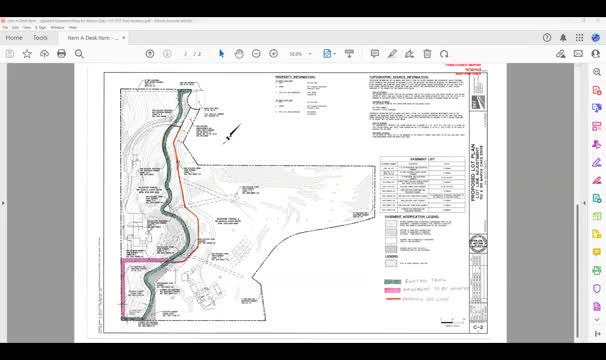Open notifications bell icon
Image resolution: width=606 pixels, height=360 pixels.
point(563,38)
